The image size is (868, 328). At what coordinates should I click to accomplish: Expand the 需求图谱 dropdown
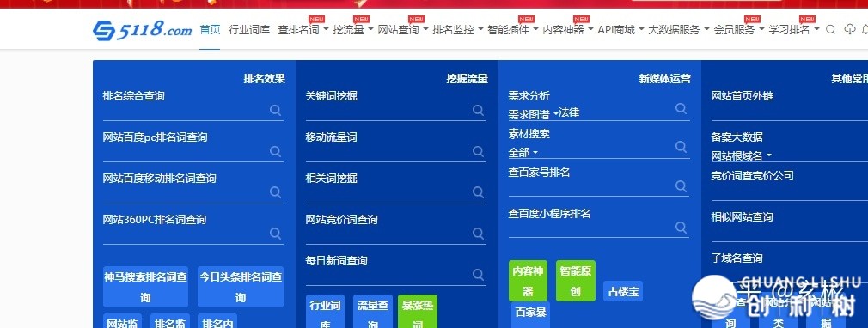click(534, 114)
